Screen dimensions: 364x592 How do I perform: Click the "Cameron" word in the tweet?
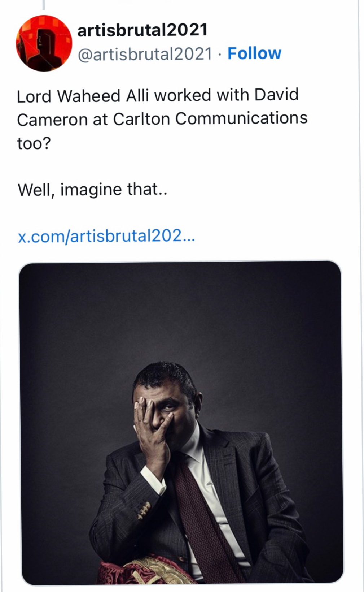(52, 120)
